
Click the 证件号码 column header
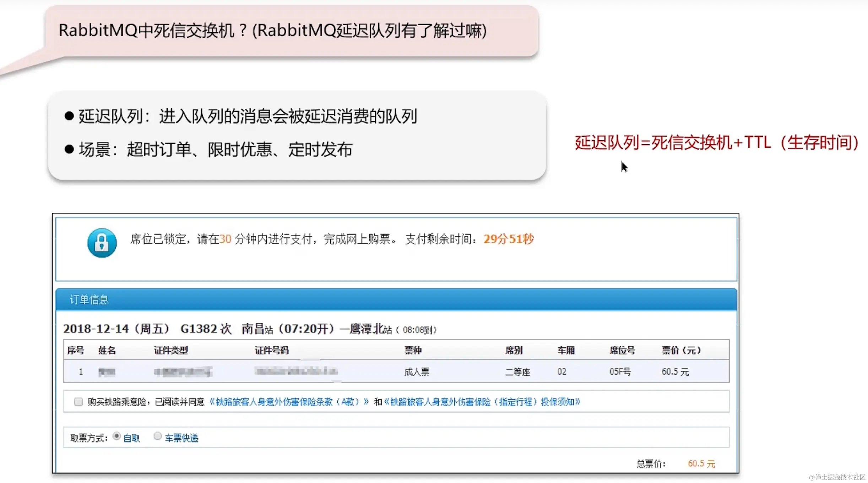point(272,350)
